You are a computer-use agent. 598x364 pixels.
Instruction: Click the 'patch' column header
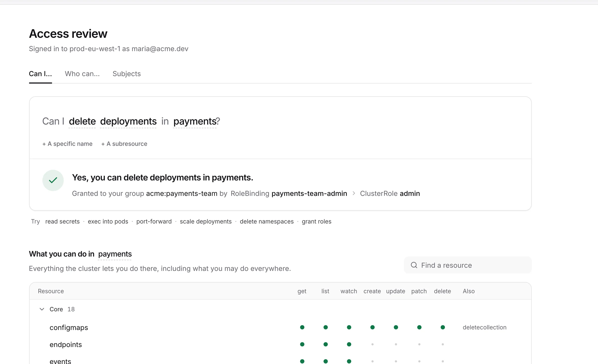pyautogui.click(x=419, y=291)
